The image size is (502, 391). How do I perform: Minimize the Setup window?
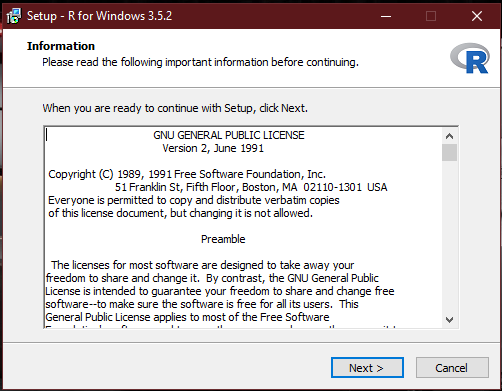(x=386, y=16)
